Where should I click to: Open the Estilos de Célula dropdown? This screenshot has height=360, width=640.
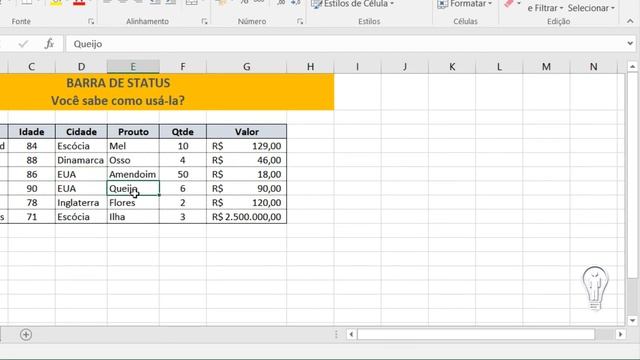353,4
